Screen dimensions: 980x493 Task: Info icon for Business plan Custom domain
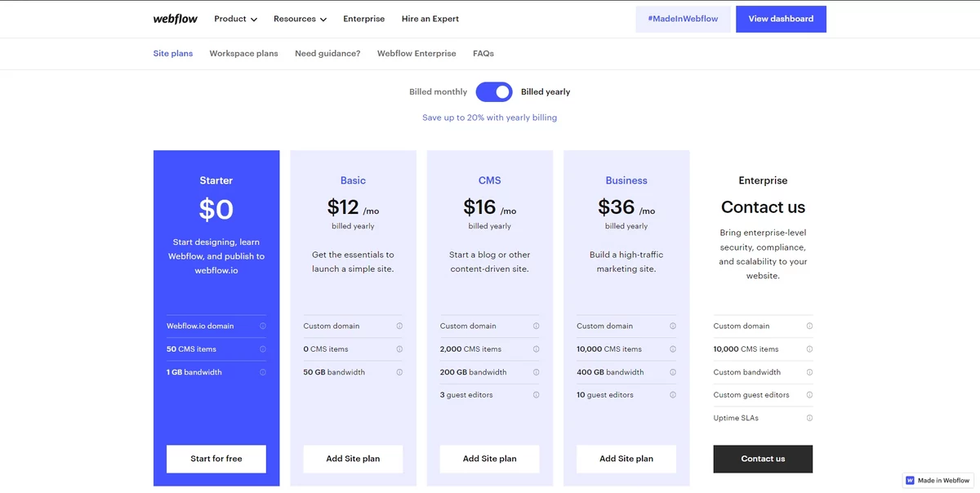coord(672,326)
